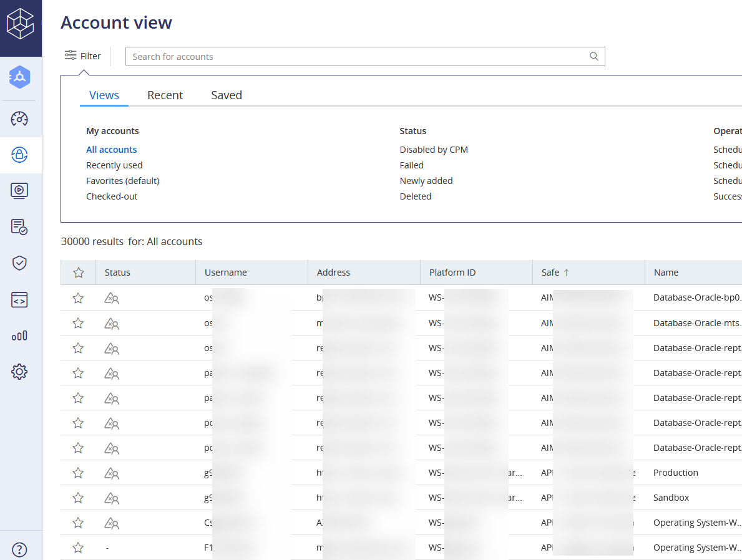Switch to the Views tab
Screen dimensions: 742x560
tap(104, 95)
